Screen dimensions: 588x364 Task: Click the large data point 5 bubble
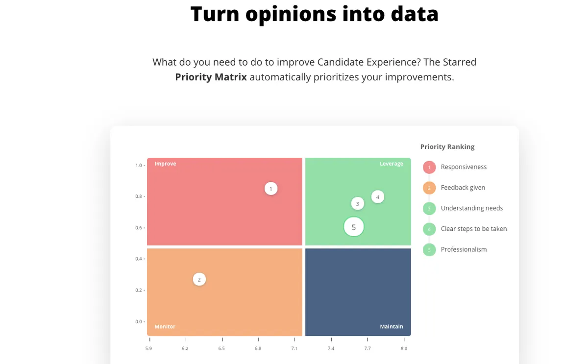click(x=354, y=227)
